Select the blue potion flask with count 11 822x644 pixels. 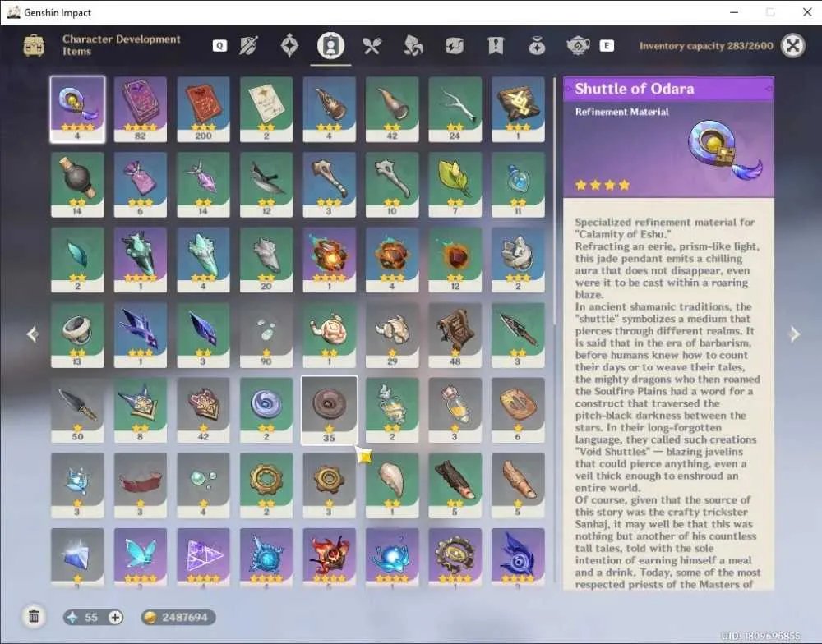(x=518, y=185)
